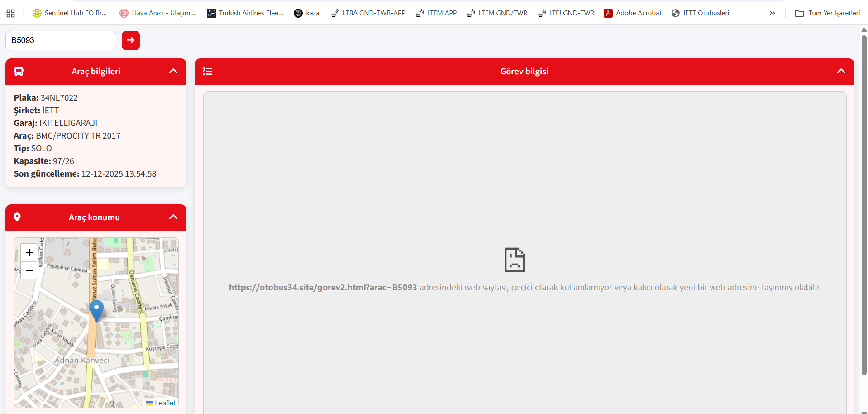This screenshot has height=414, width=868.
Task: Click the page vertical scrollbar
Action: click(863, 204)
